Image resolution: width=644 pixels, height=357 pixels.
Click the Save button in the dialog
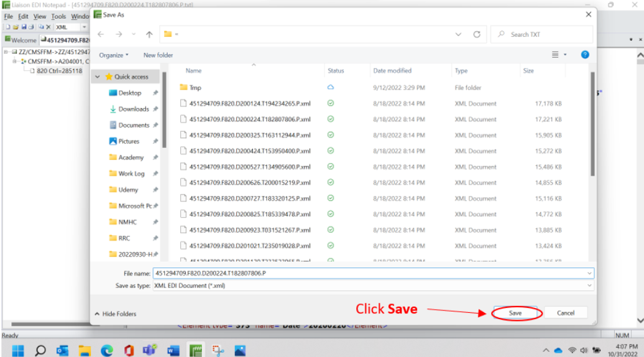click(515, 313)
